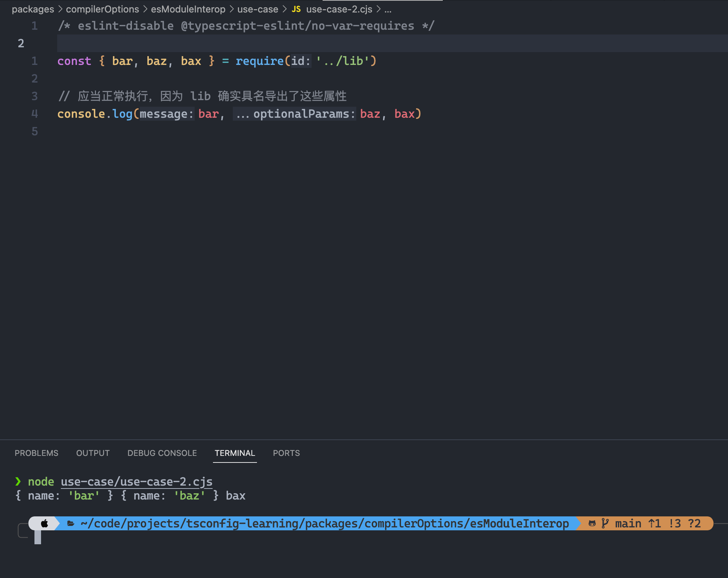Click the 'use-case-2.cjs' breadcrumb file

(339, 9)
